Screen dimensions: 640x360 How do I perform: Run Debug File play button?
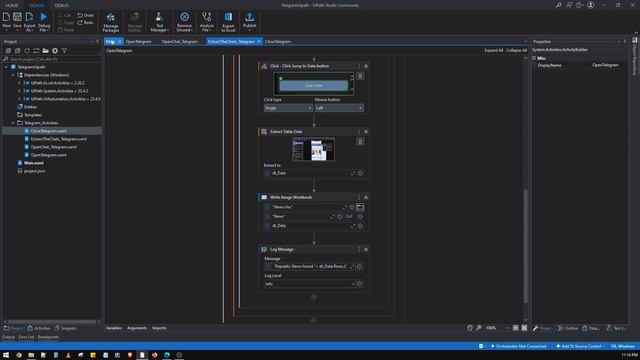(x=44, y=21)
